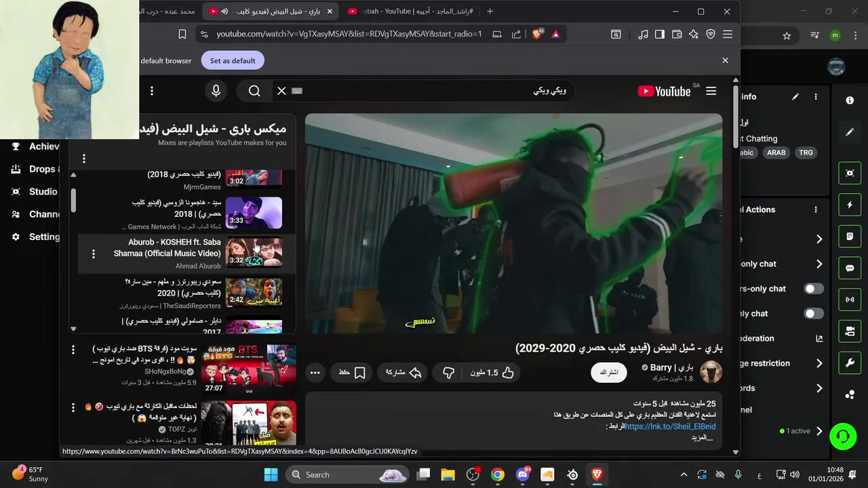Click the ARAB tag in background window
The height and width of the screenshot is (488, 868).
pyautogui.click(x=776, y=152)
